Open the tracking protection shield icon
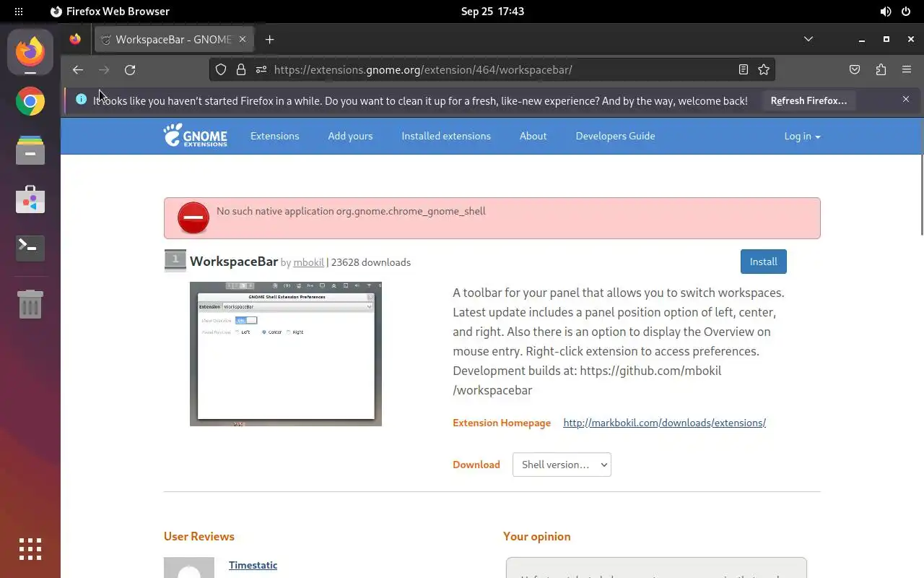Image resolution: width=924 pixels, height=578 pixels. click(221, 70)
